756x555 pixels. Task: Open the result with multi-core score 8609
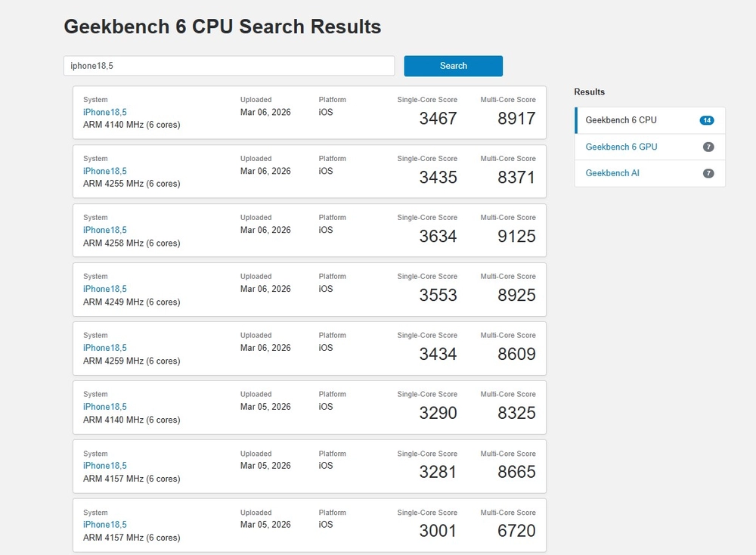click(104, 348)
